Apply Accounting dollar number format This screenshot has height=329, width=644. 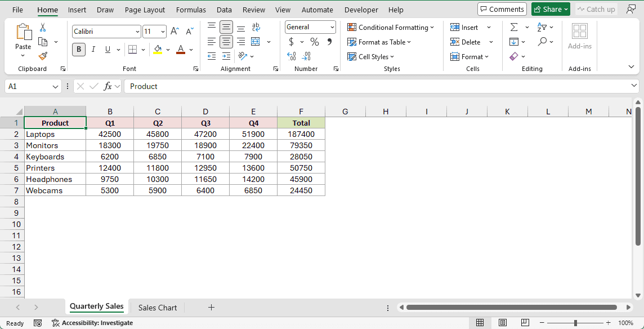click(x=291, y=42)
